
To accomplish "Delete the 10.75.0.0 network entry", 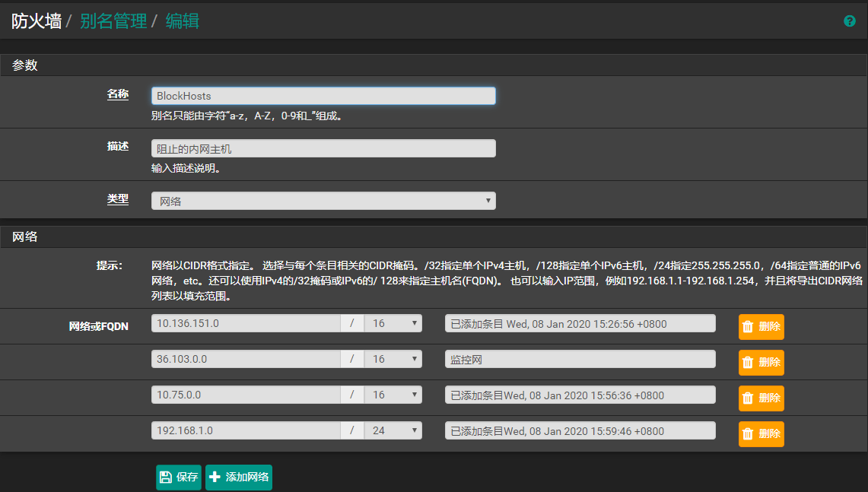I will click(x=761, y=398).
